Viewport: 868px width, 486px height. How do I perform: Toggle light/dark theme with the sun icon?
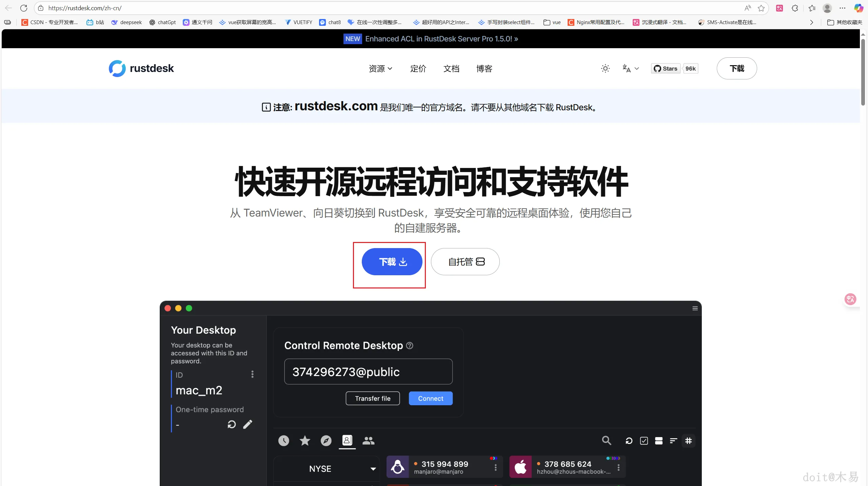[606, 68]
